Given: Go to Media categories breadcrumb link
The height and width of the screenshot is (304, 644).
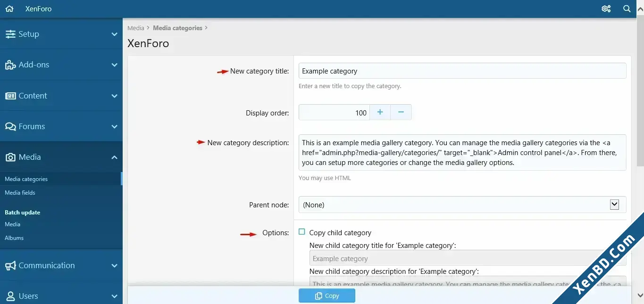Looking at the screenshot, I should pos(177,28).
